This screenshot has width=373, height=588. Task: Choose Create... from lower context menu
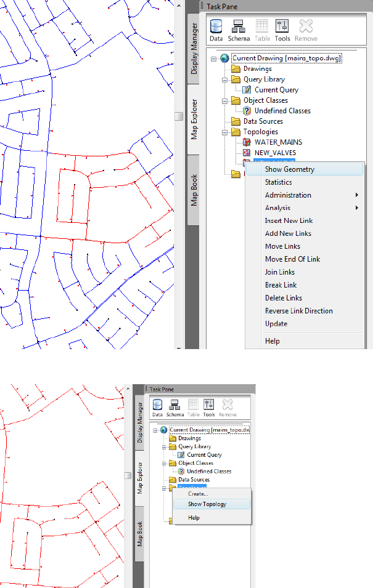coord(211,494)
